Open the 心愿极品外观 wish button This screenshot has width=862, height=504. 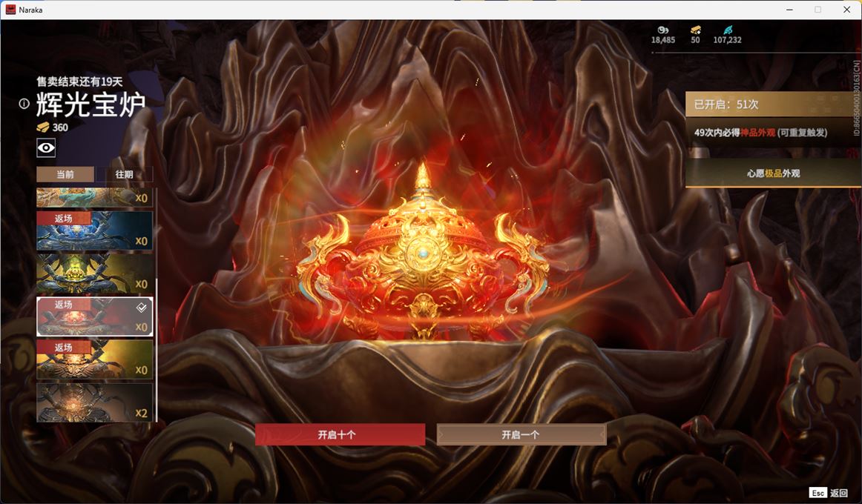[x=773, y=173]
